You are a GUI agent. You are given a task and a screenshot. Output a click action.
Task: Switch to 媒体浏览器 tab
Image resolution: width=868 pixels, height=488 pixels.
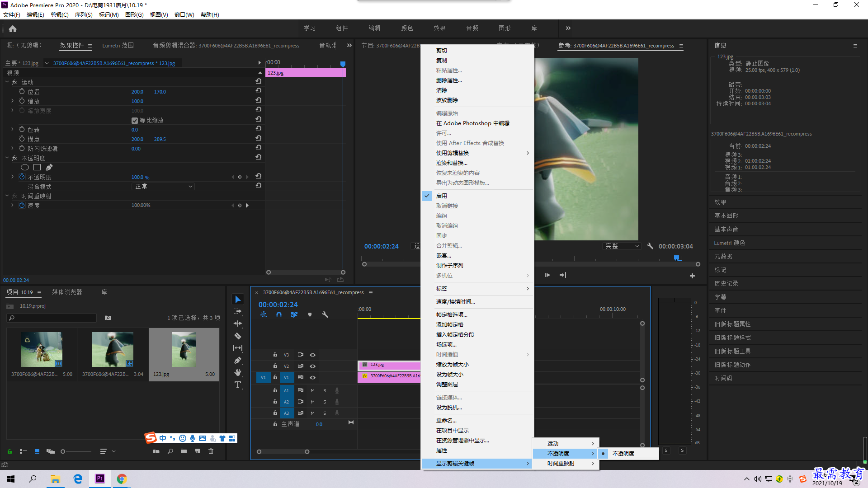[67, 292]
